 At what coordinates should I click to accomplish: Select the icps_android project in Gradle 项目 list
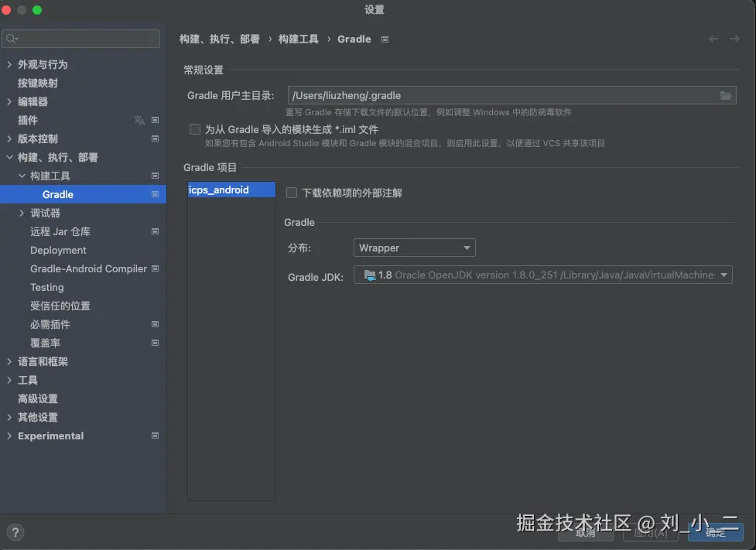(x=231, y=190)
